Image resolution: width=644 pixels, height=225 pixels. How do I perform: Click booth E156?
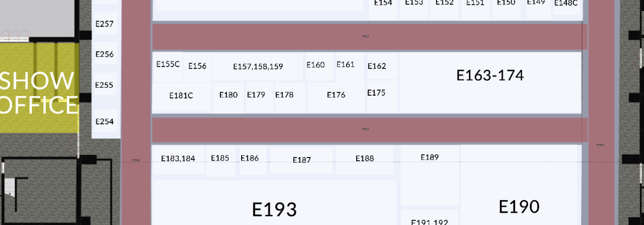[197, 66]
